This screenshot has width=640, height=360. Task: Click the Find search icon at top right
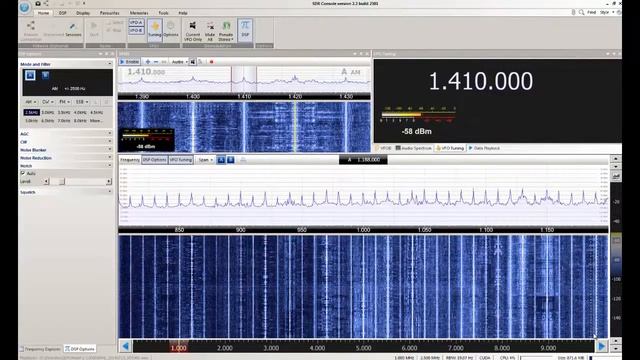[581, 13]
